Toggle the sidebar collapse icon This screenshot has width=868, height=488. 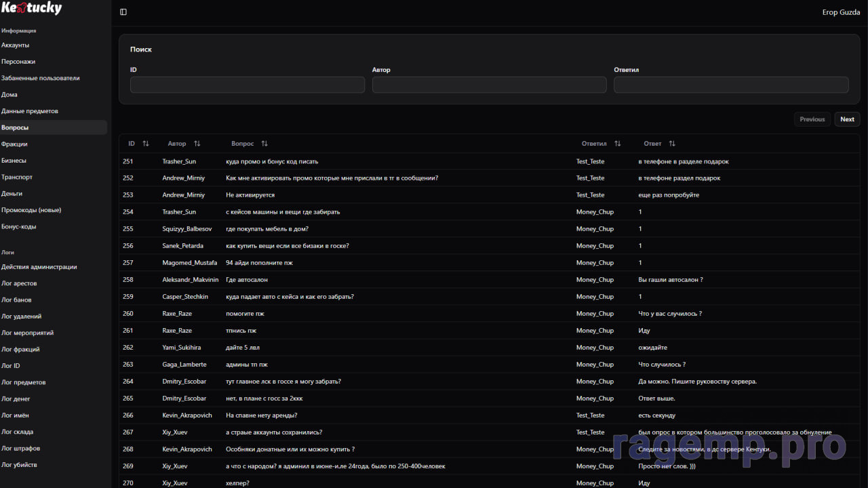tap(123, 12)
